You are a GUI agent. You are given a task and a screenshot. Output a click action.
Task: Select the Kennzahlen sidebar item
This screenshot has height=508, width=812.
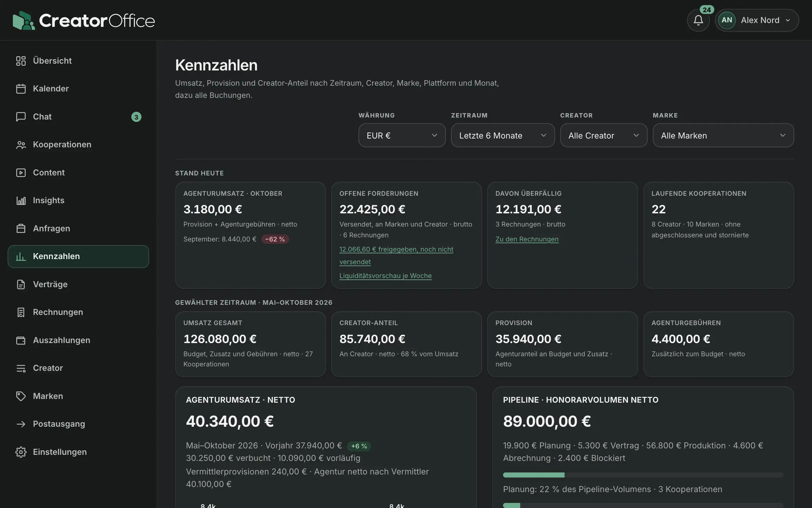tap(78, 256)
